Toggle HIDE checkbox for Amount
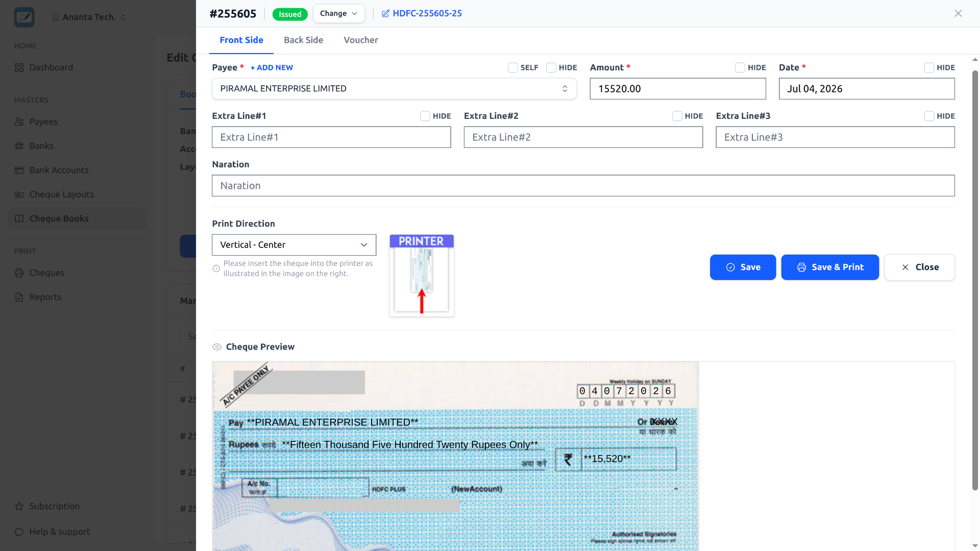 (740, 68)
